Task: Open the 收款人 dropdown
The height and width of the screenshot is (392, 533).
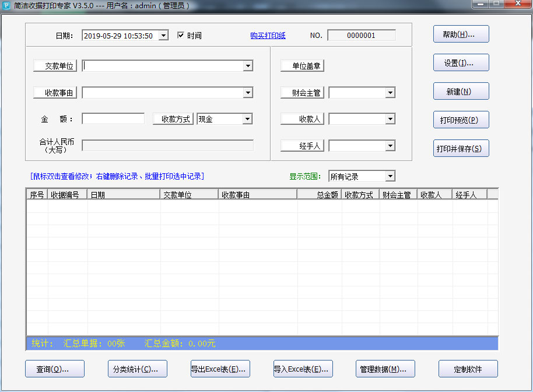Action: [390, 119]
